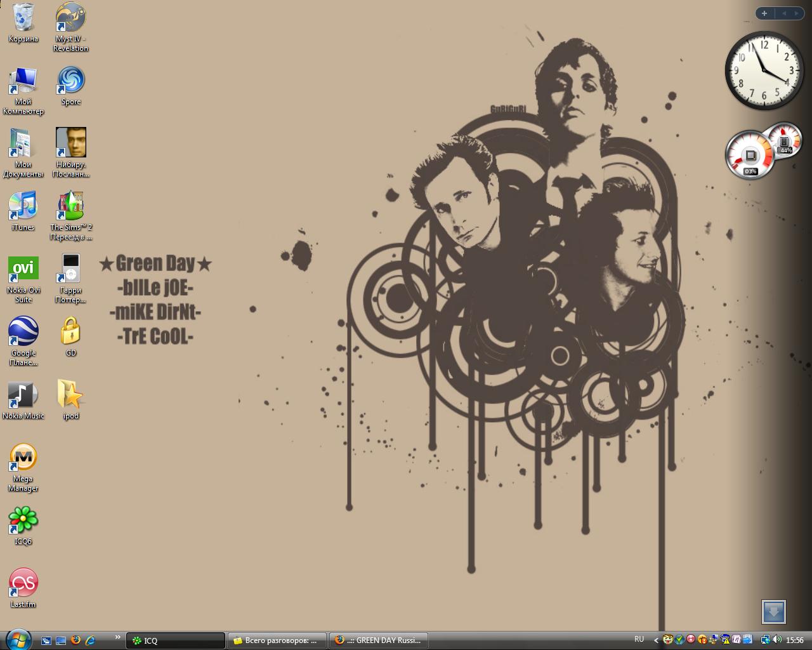The height and width of the screenshot is (650, 812).
Task: Click the memory usage 44% gauge
Action: pyautogui.click(x=785, y=140)
